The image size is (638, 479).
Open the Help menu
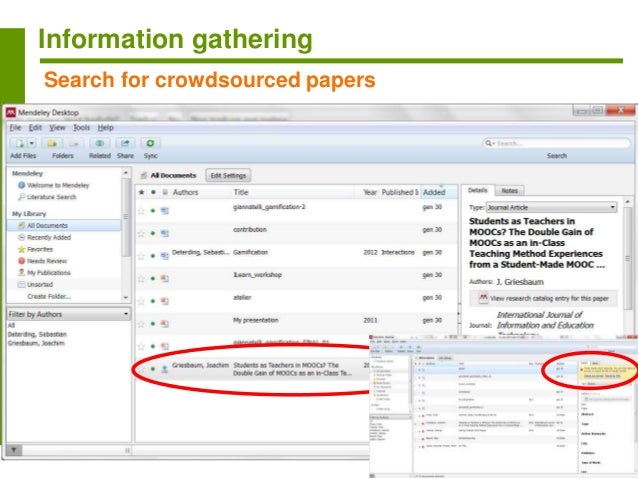(105, 128)
